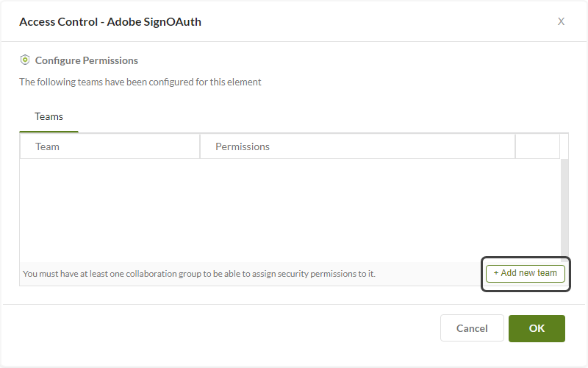Click the collaboration group warning message
The height and width of the screenshot is (368, 588).
click(x=199, y=274)
